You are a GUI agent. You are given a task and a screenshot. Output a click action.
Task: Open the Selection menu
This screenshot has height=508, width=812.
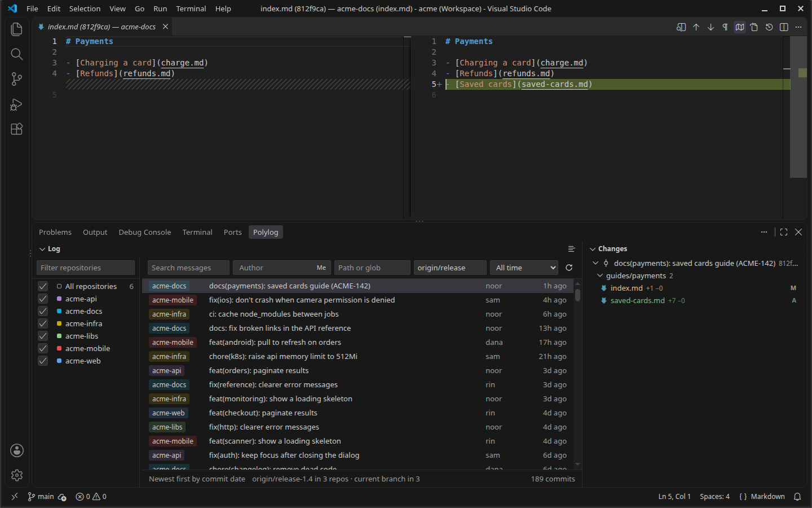[85, 8]
